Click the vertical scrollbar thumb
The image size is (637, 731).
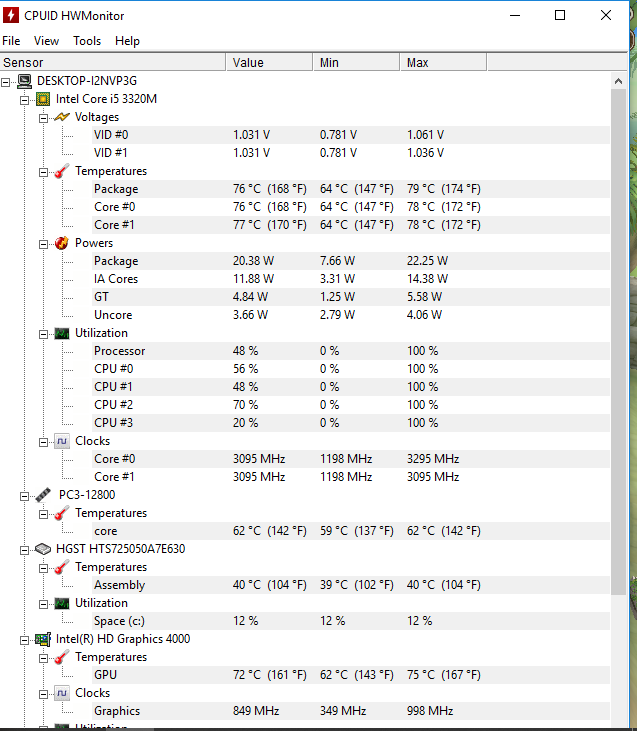pyautogui.click(x=618, y=342)
